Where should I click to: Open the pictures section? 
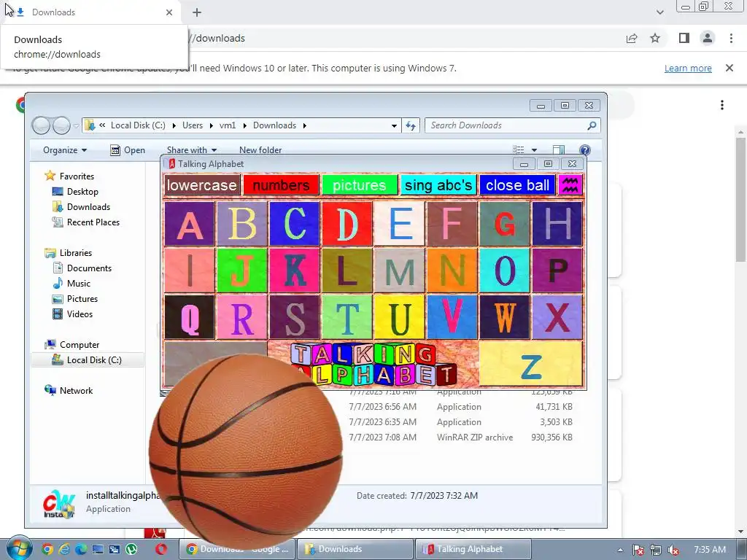360,184
